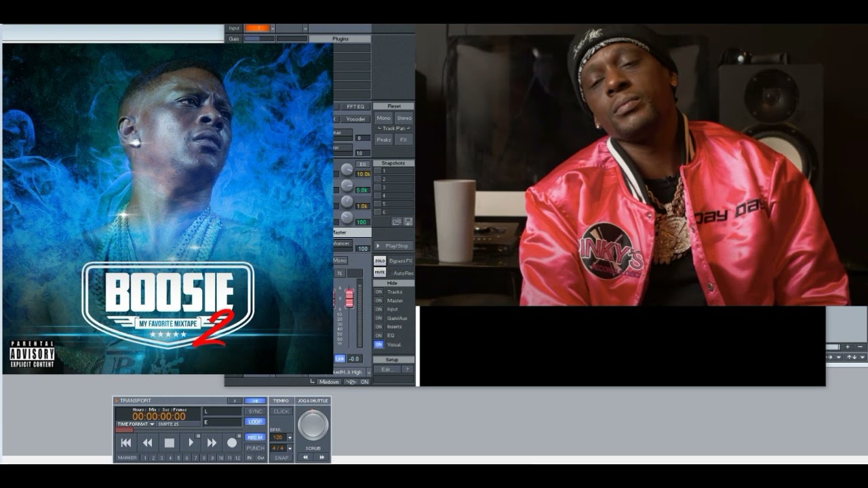Open the BPM value dropdown
The height and width of the screenshot is (488, 868).
(290, 437)
